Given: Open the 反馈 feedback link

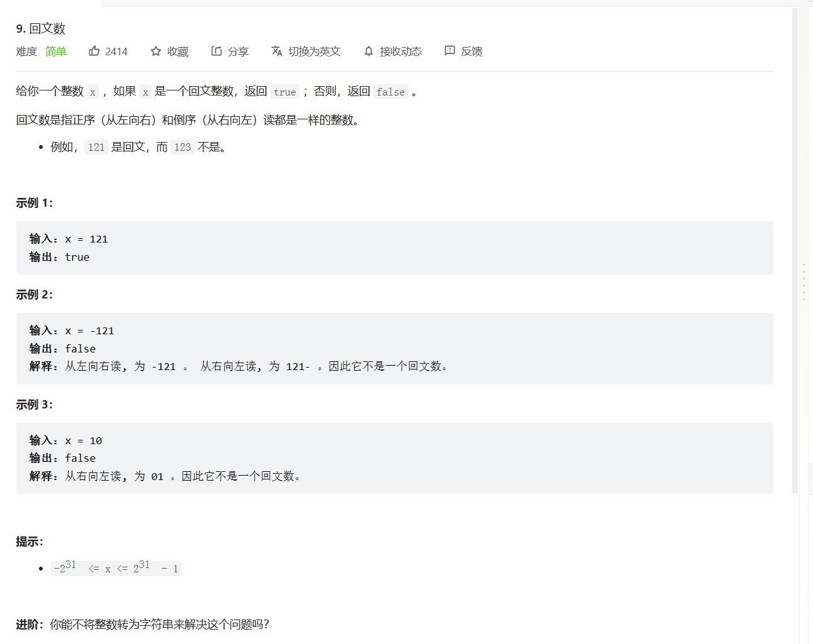Looking at the screenshot, I should (x=472, y=52).
